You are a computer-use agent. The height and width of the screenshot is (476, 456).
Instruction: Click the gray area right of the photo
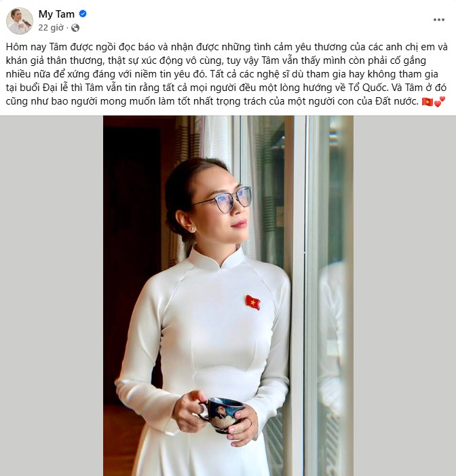coord(404,295)
